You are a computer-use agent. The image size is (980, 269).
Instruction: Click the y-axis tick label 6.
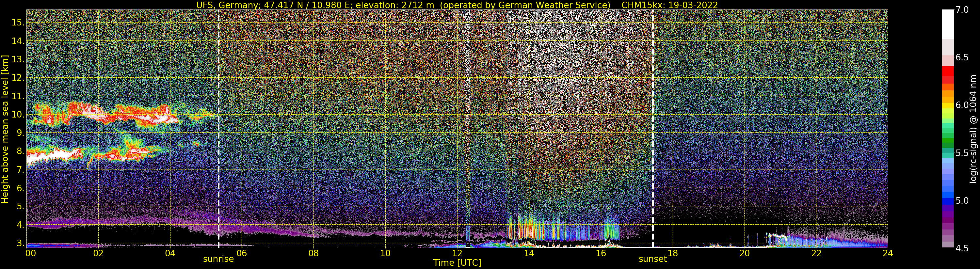click(21, 188)
